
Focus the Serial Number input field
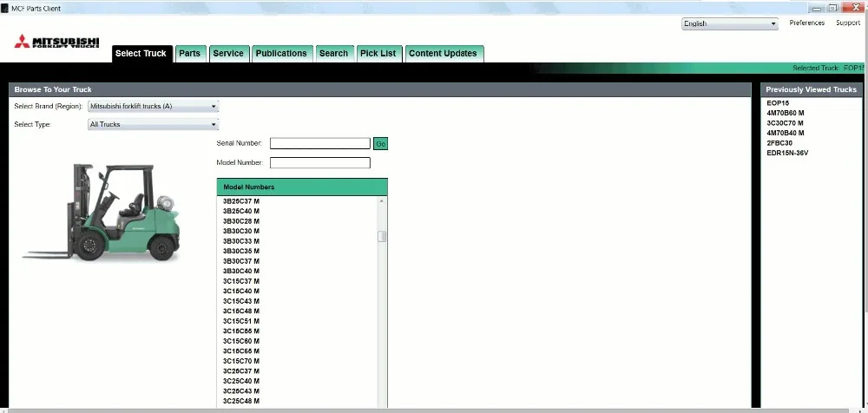320,143
